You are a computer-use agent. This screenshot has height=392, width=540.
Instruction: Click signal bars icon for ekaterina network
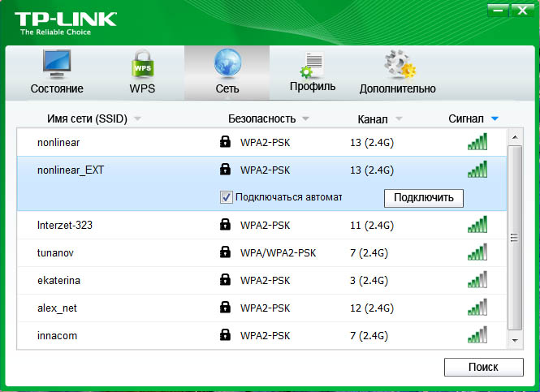(x=477, y=280)
